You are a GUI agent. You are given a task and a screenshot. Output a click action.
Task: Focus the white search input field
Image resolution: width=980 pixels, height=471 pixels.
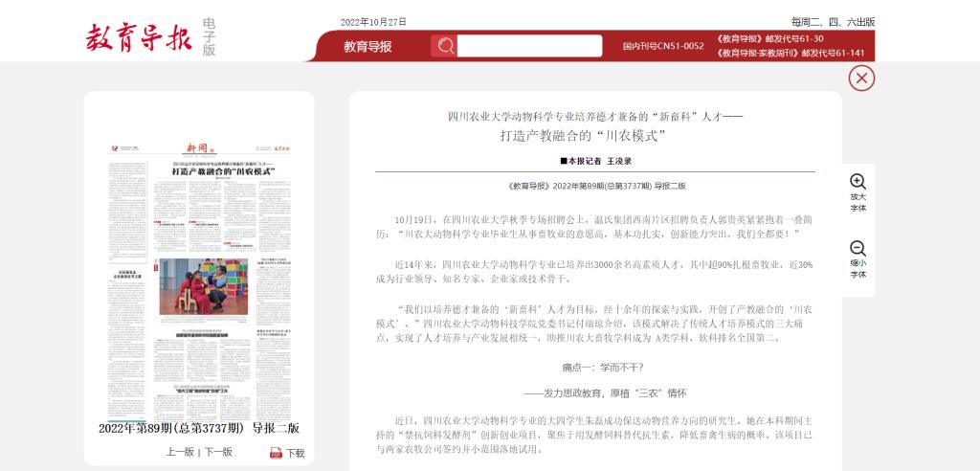(x=528, y=46)
